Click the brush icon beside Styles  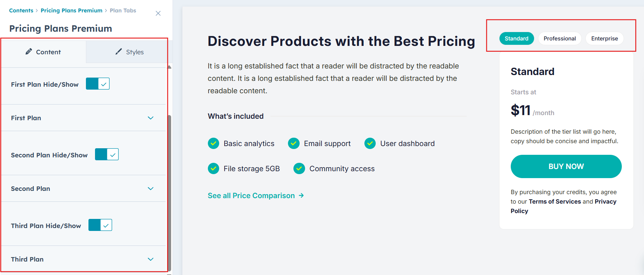119,52
